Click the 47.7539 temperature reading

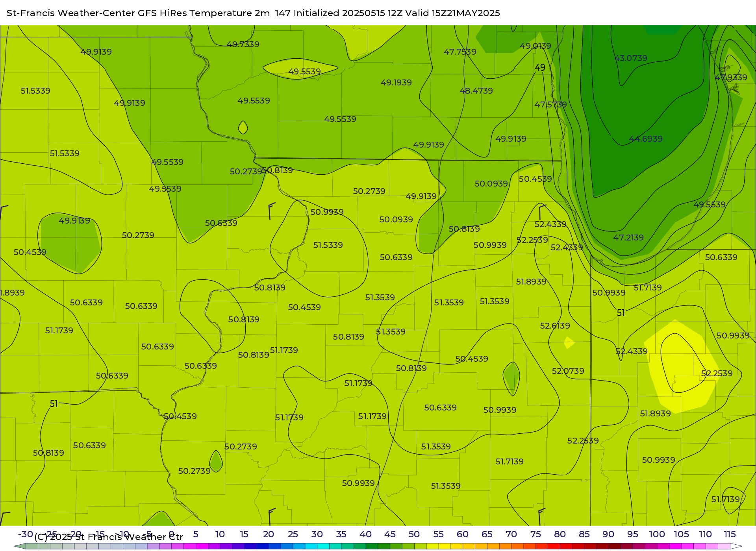pyautogui.click(x=460, y=52)
